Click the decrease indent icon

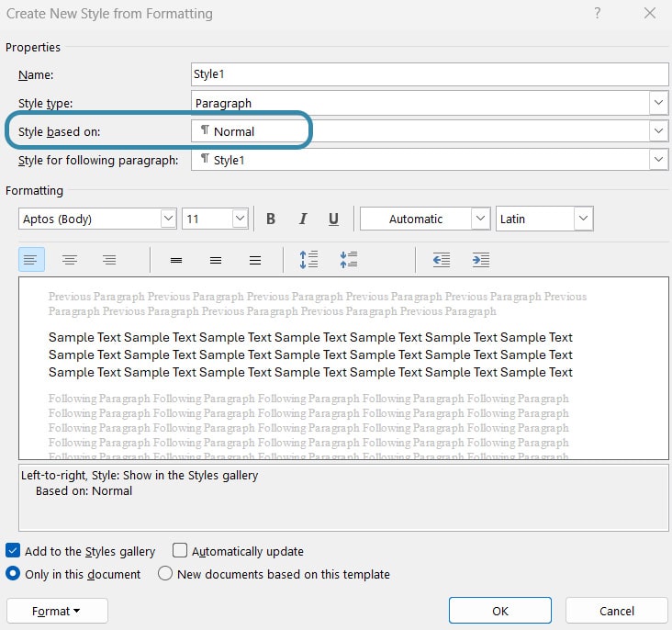442,260
